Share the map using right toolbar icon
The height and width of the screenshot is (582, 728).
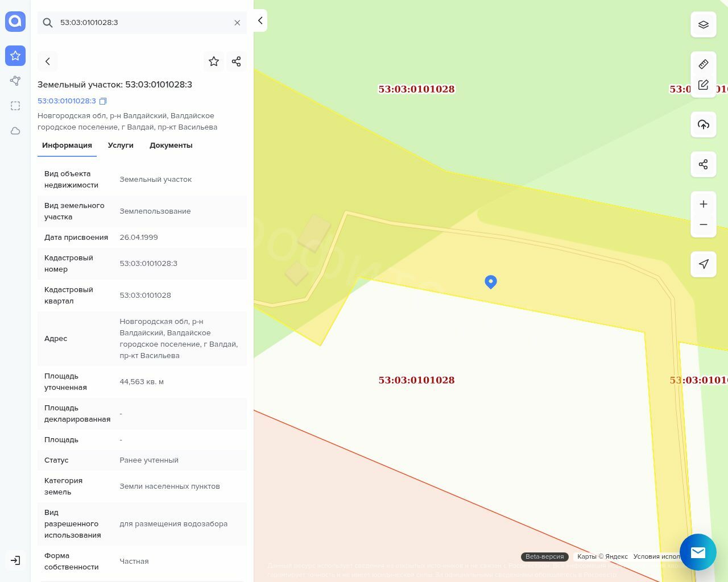pos(704,165)
